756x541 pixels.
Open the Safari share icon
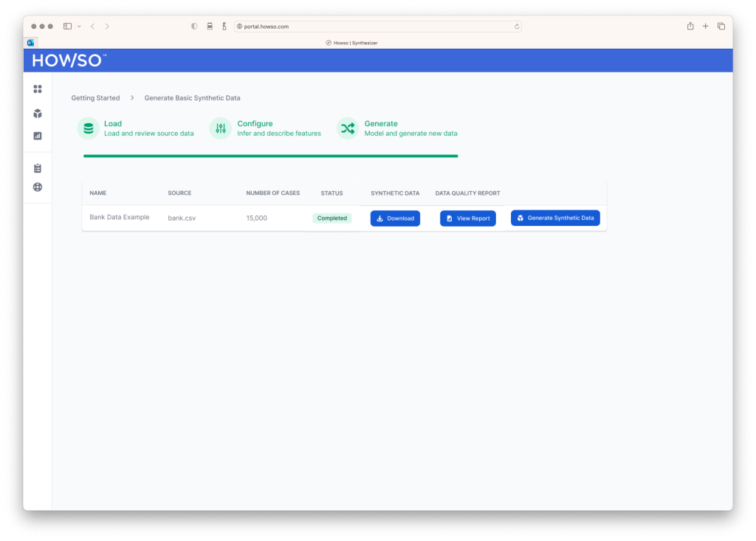click(x=690, y=27)
